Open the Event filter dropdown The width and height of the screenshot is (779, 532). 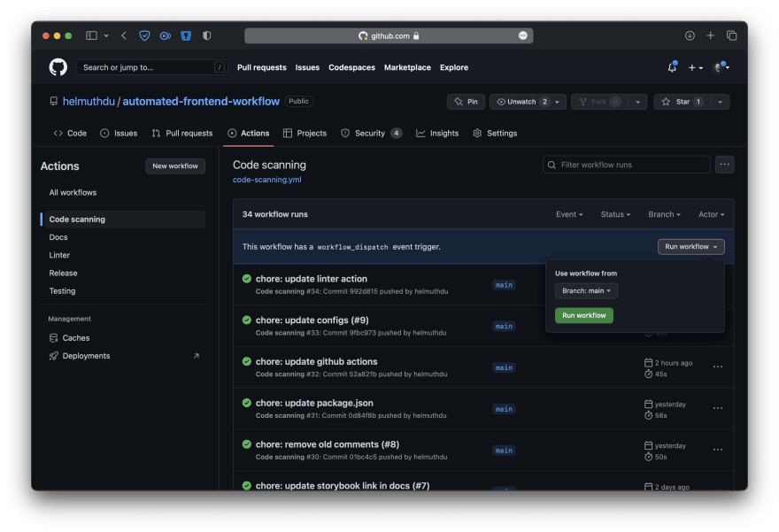pos(569,214)
